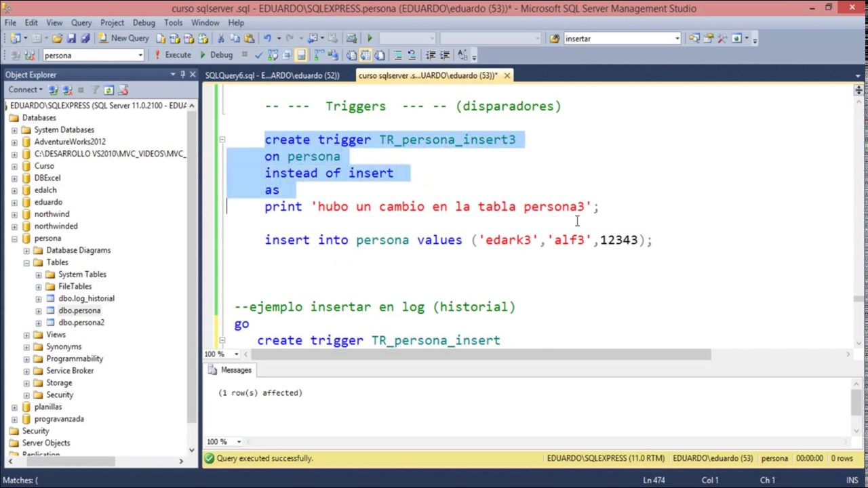Select the northwind database
Screen dimensions: 868x488
pyautogui.click(x=52, y=214)
